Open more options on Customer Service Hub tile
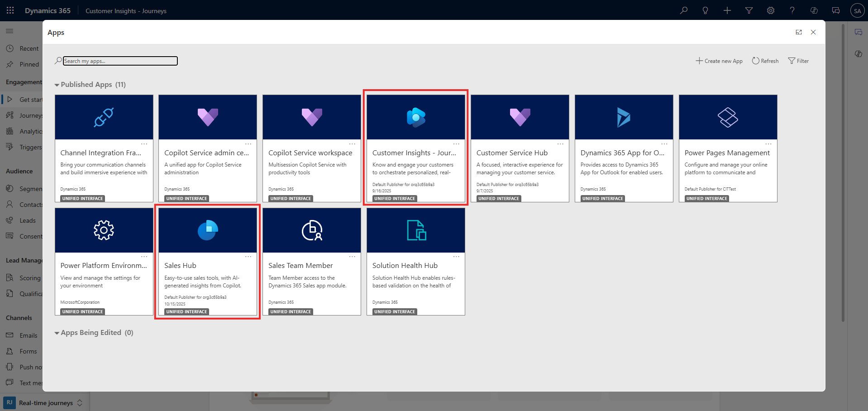The height and width of the screenshot is (411, 868). (561, 144)
